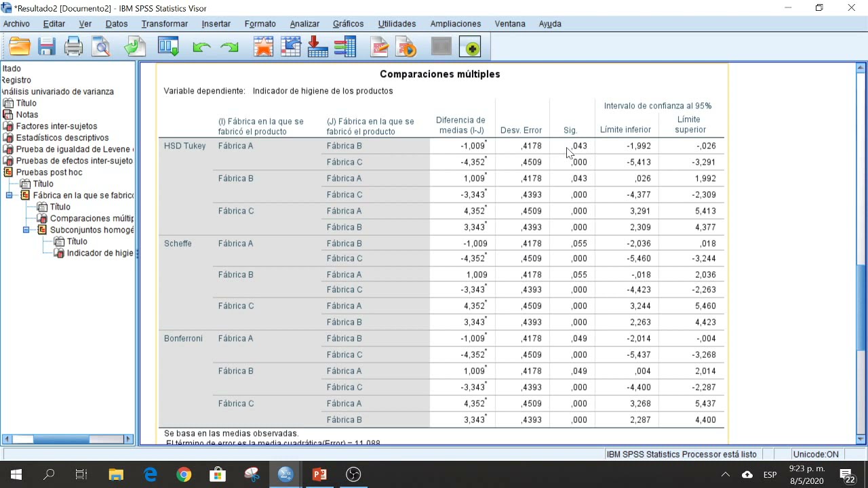Select Prueba de igualdad de Levene item
Image resolution: width=868 pixels, height=488 pixels.
(x=68, y=149)
